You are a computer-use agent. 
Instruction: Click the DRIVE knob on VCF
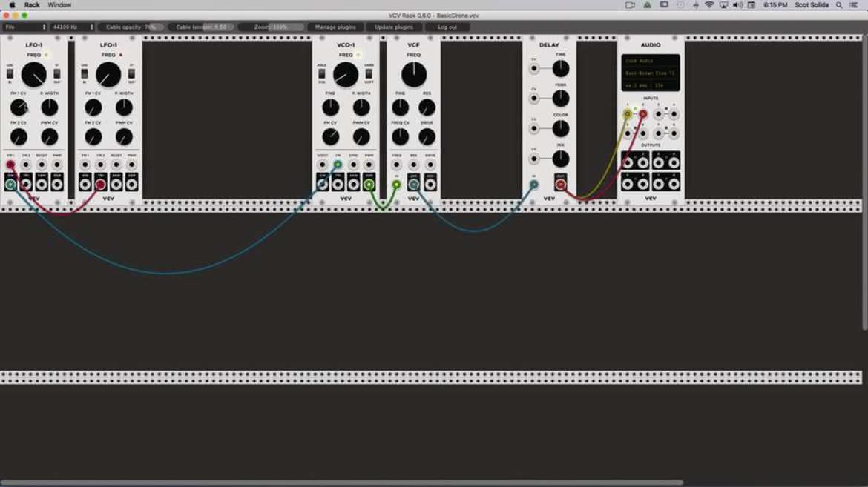point(427,136)
